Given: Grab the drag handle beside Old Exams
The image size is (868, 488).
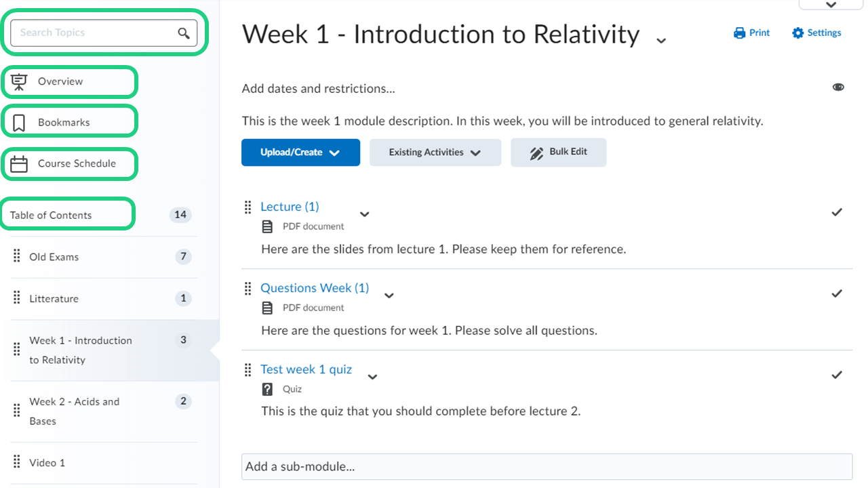Looking at the screenshot, I should point(17,257).
